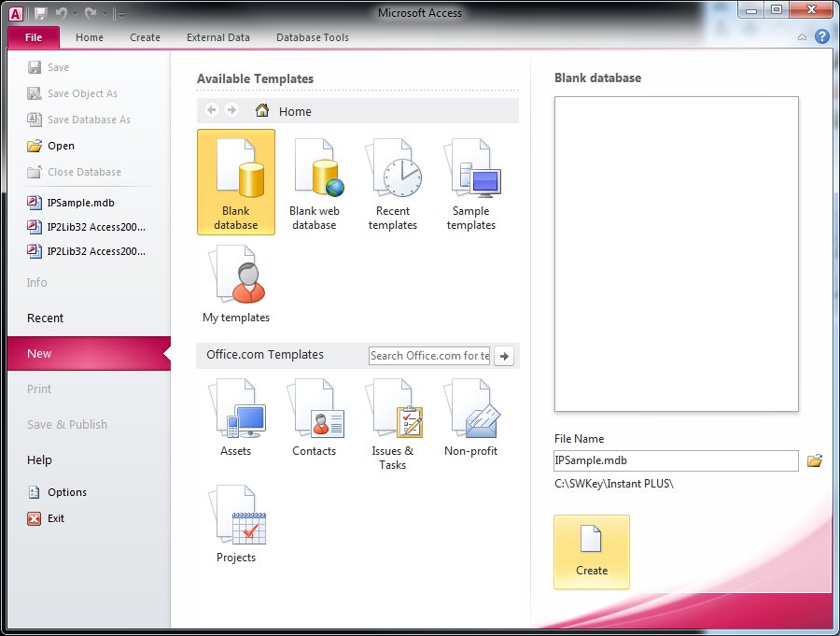Click the Save icon in Quick Access Toolbar
The height and width of the screenshot is (636, 840).
coord(40,13)
